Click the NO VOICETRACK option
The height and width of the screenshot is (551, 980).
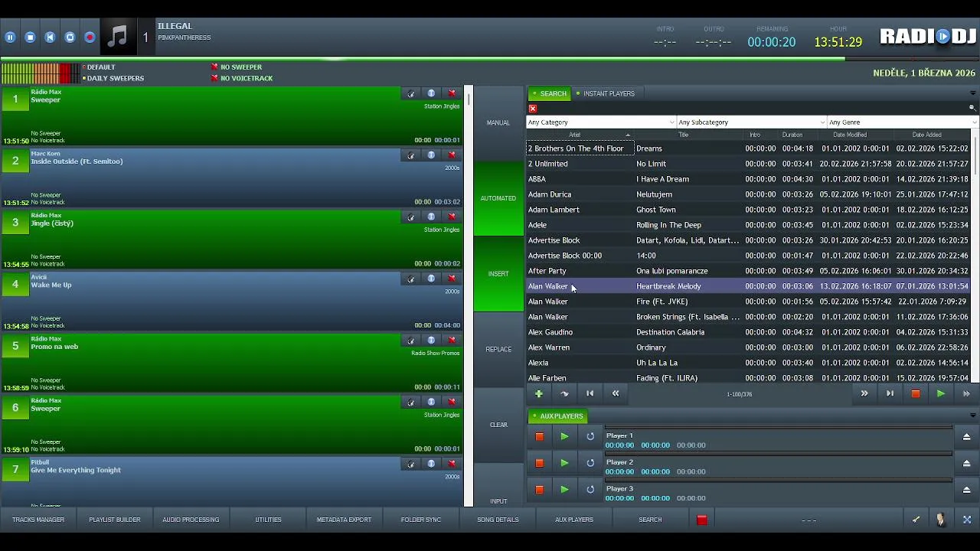coord(242,78)
